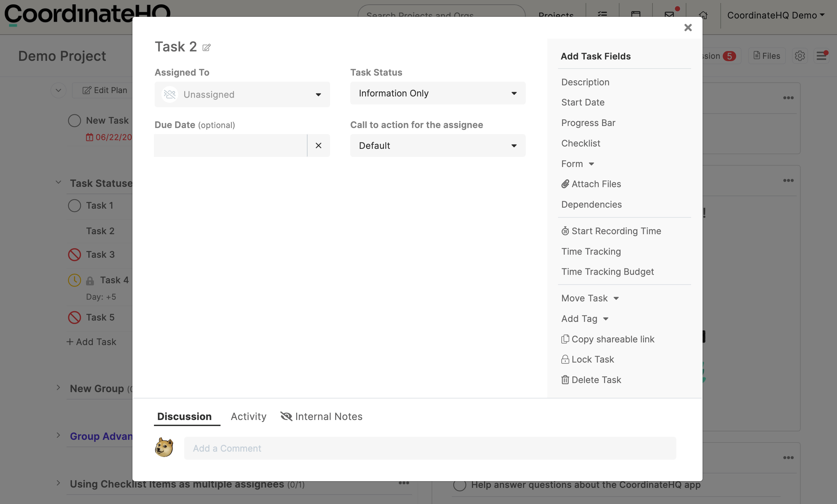Switch to the Activity tab
Image resolution: width=837 pixels, height=504 pixels.
pyautogui.click(x=249, y=416)
